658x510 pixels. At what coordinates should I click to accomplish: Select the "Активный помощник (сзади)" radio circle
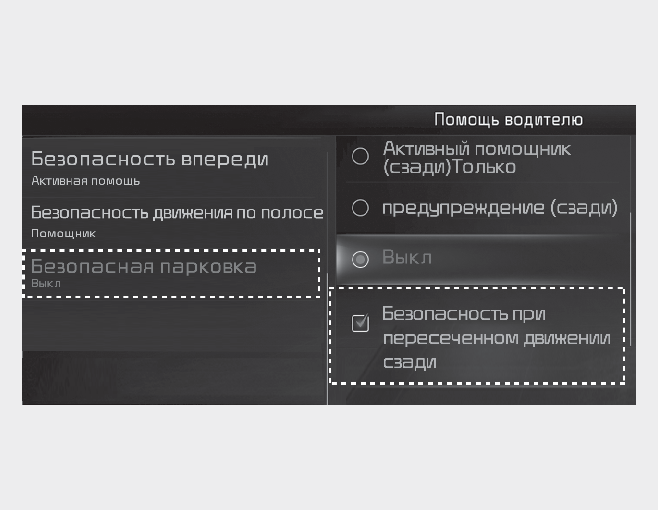click(361, 156)
